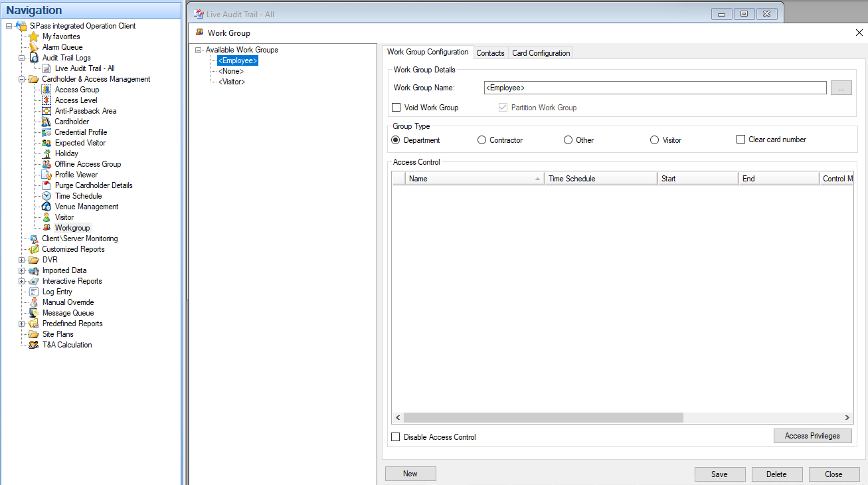868x485 pixels.
Task: Click the Access Privileges button
Action: click(812, 436)
